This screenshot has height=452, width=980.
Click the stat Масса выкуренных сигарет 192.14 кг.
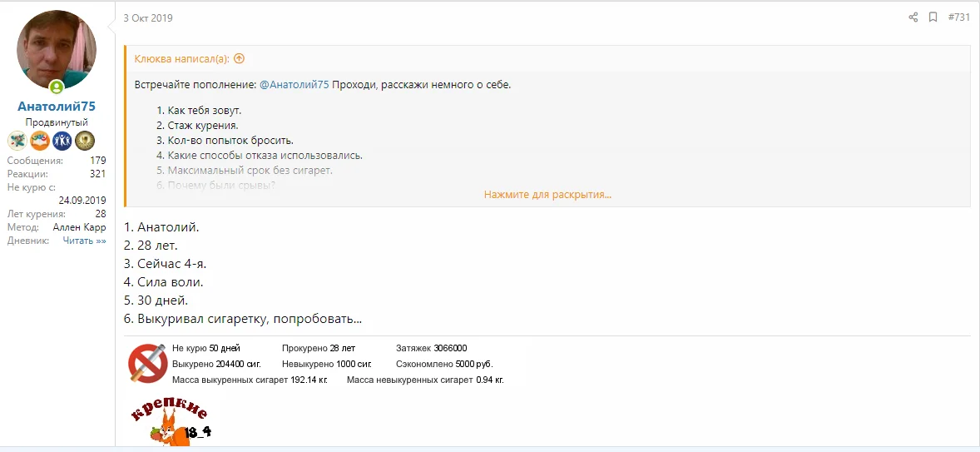(x=250, y=380)
